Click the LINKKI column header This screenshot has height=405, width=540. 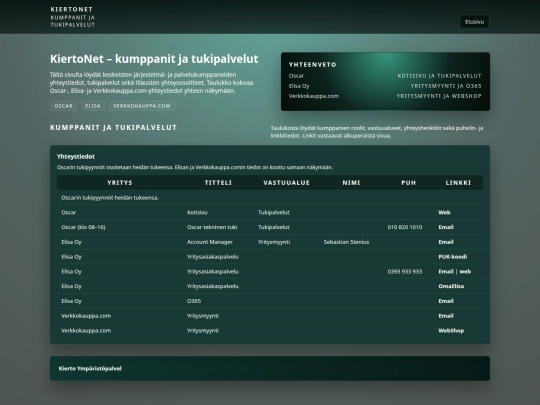click(458, 183)
